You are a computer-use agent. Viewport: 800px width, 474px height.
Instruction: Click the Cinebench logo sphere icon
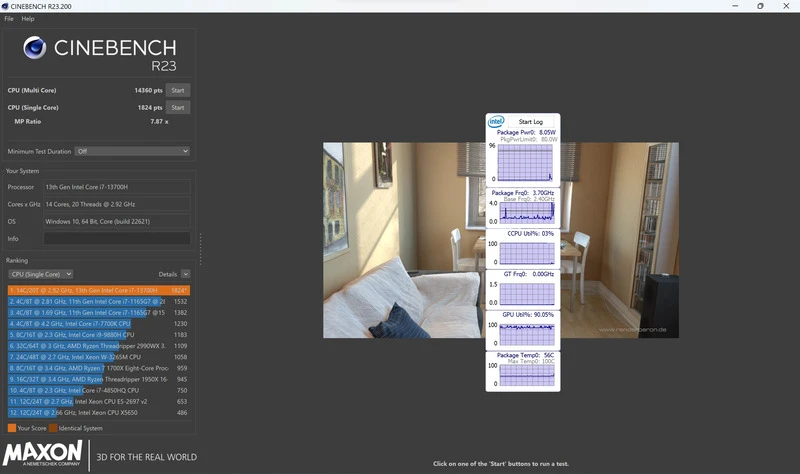(35, 47)
